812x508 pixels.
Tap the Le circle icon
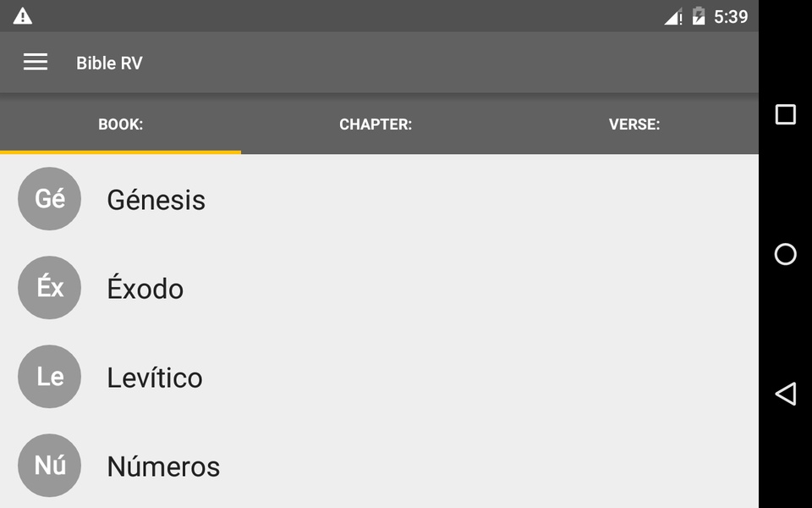(x=49, y=376)
